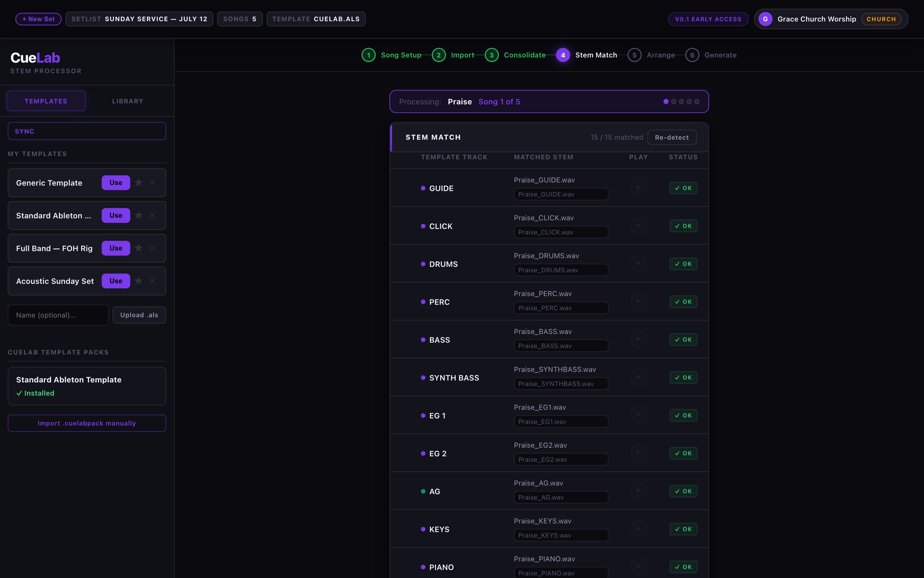The width and height of the screenshot is (924, 578).
Task: Use the Acoustic Sunday Set template
Action: coord(116,281)
